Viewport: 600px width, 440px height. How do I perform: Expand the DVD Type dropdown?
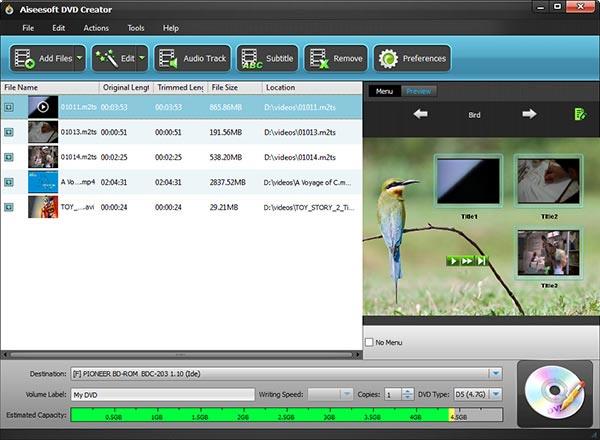(496, 394)
